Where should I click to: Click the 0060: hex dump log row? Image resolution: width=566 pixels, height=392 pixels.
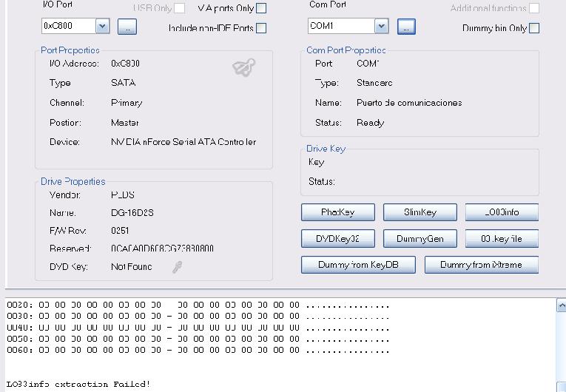198,350
